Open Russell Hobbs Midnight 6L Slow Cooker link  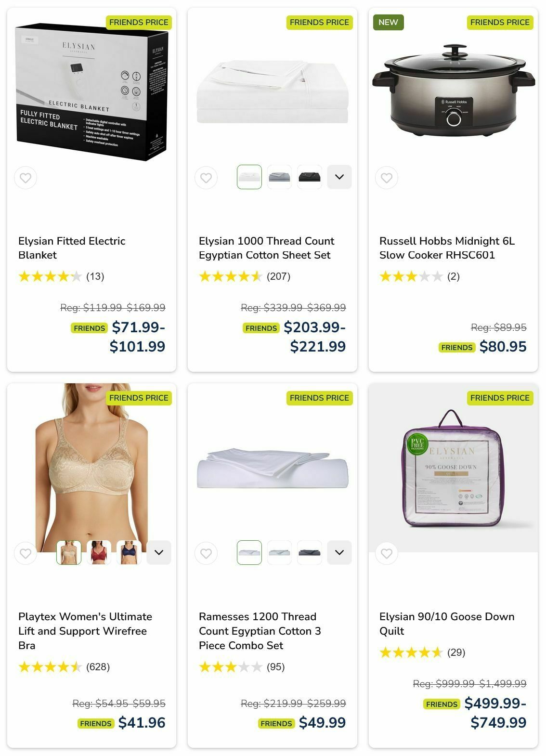click(x=447, y=248)
